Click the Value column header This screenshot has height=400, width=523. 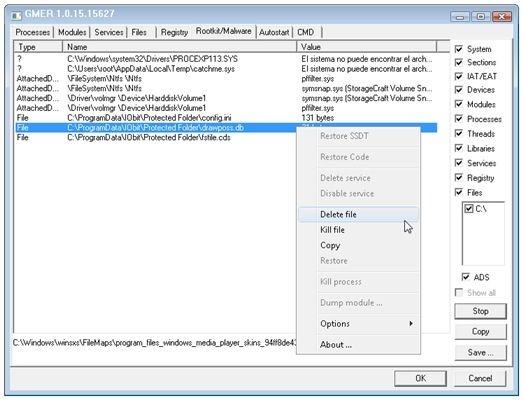[366, 47]
